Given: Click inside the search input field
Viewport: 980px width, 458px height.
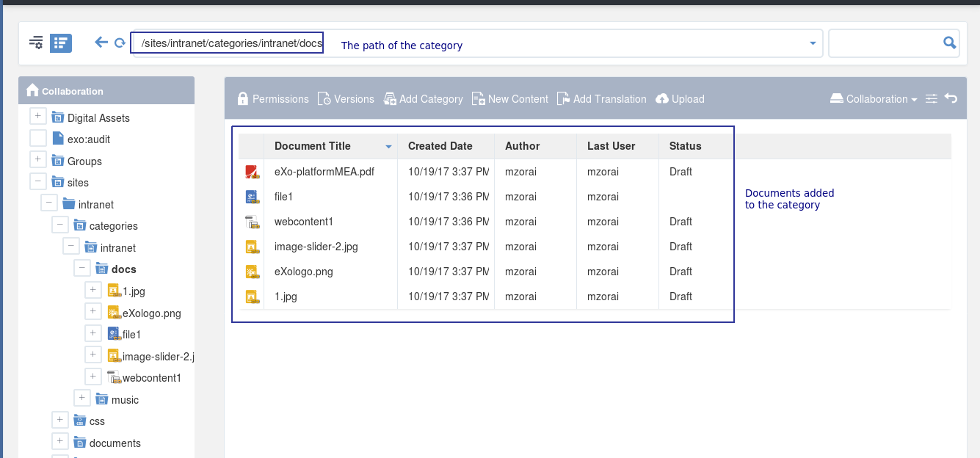Looking at the screenshot, I should click(x=886, y=43).
